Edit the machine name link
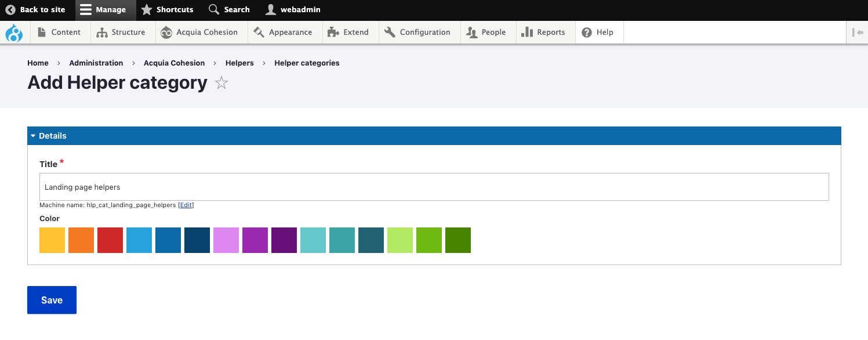 pos(186,205)
